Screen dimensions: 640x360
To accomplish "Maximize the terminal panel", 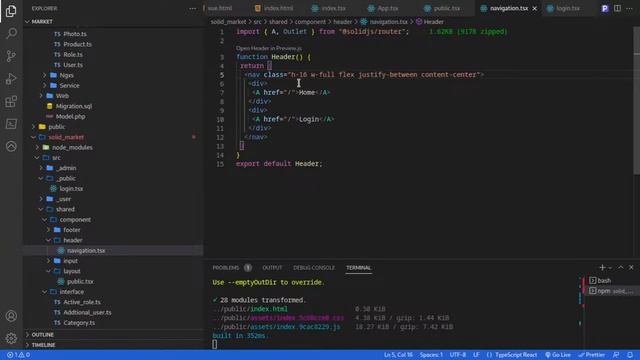I will click(x=621, y=267).
